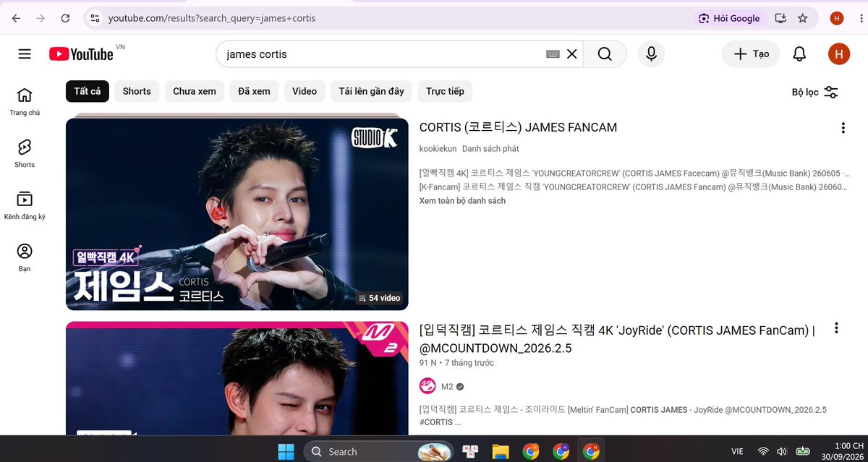Open the JoyRide MCOUNTDOWN video title
The height and width of the screenshot is (462, 868).
click(x=617, y=338)
